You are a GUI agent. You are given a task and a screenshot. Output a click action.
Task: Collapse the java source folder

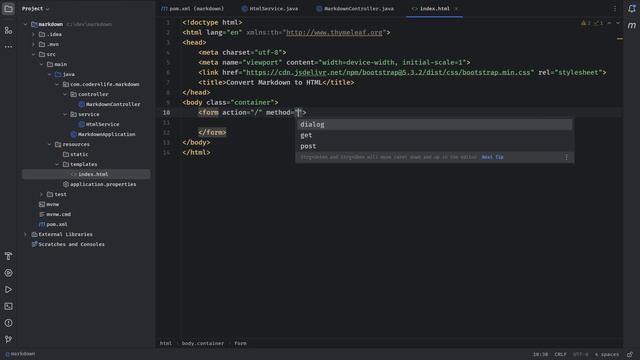pos(49,74)
